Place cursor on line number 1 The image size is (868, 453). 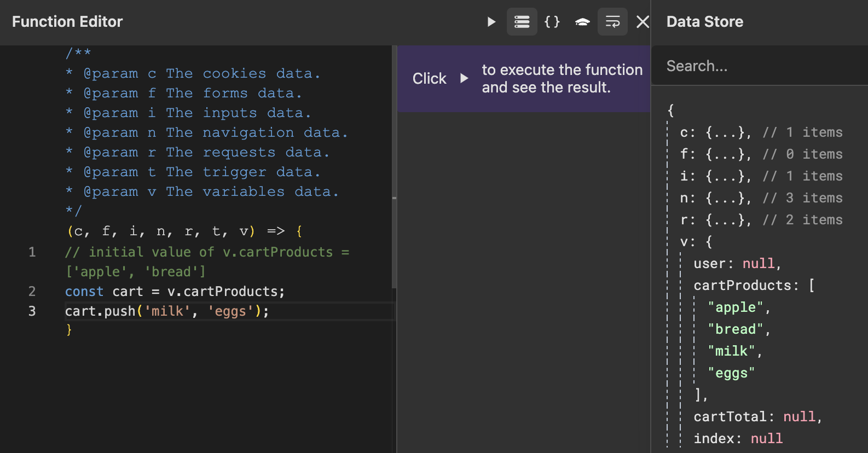(32, 252)
